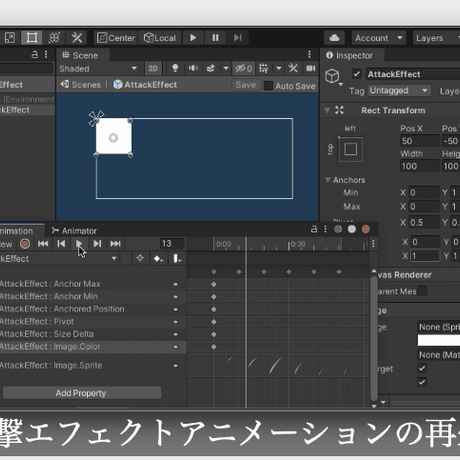
Task: Collapse the Anchors section
Action: pyautogui.click(x=328, y=180)
